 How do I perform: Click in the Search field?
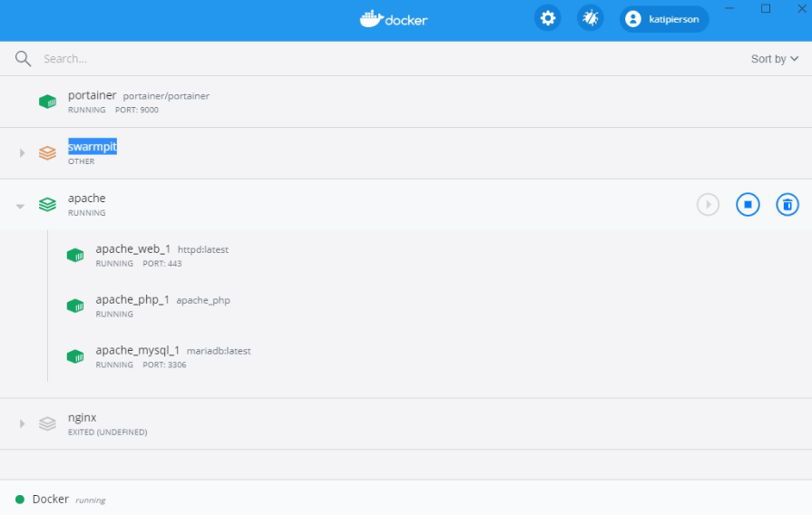(x=272, y=59)
